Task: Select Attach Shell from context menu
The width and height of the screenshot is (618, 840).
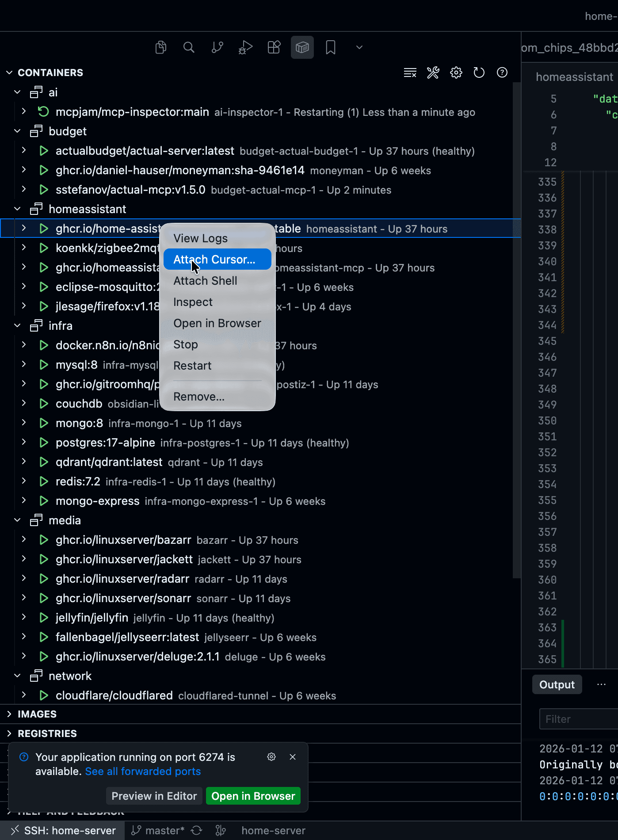Action: coord(205,281)
